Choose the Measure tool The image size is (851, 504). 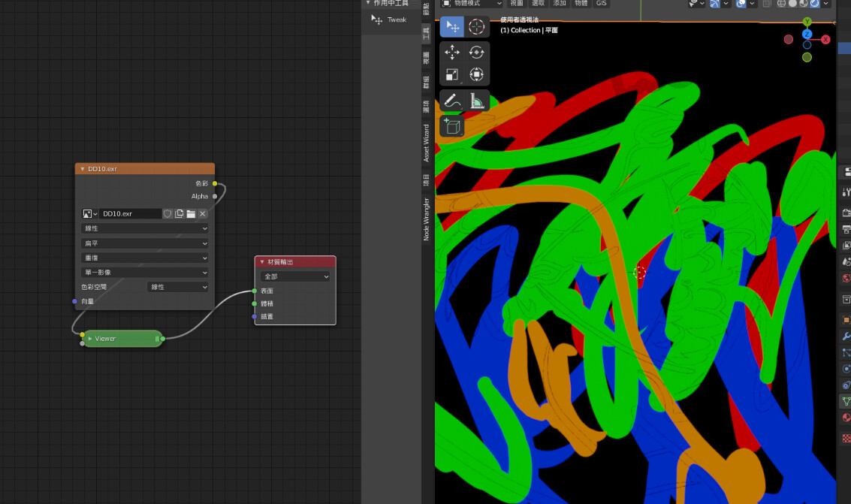click(476, 100)
